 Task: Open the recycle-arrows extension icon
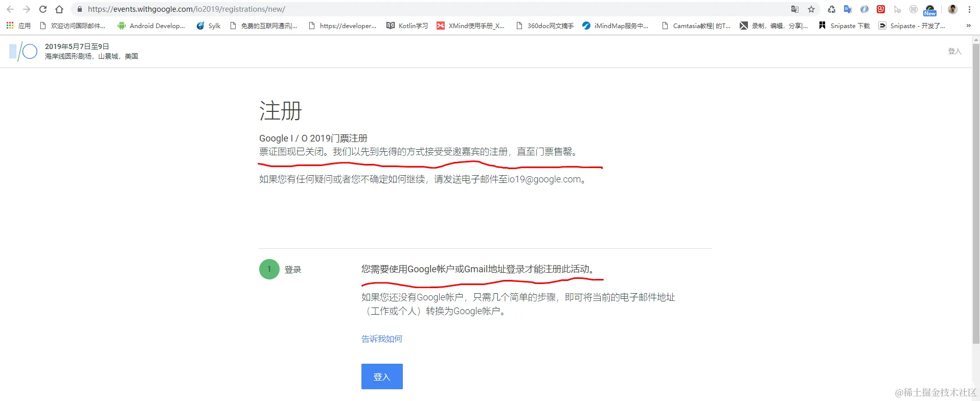(x=832, y=9)
